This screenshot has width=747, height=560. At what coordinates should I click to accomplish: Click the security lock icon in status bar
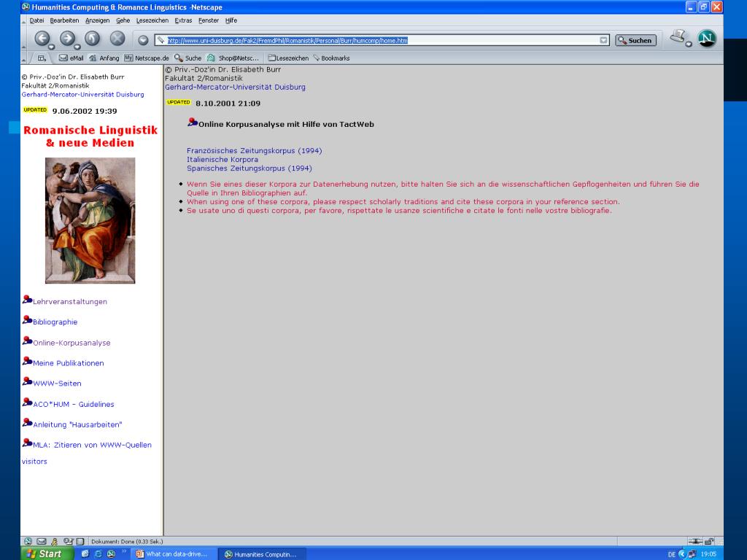(x=709, y=542)
